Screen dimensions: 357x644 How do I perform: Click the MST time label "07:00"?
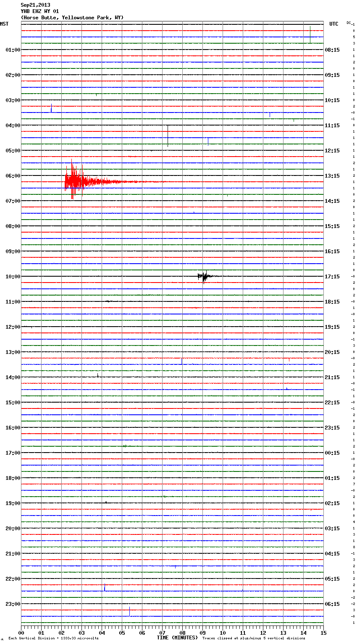pos(13,201)
